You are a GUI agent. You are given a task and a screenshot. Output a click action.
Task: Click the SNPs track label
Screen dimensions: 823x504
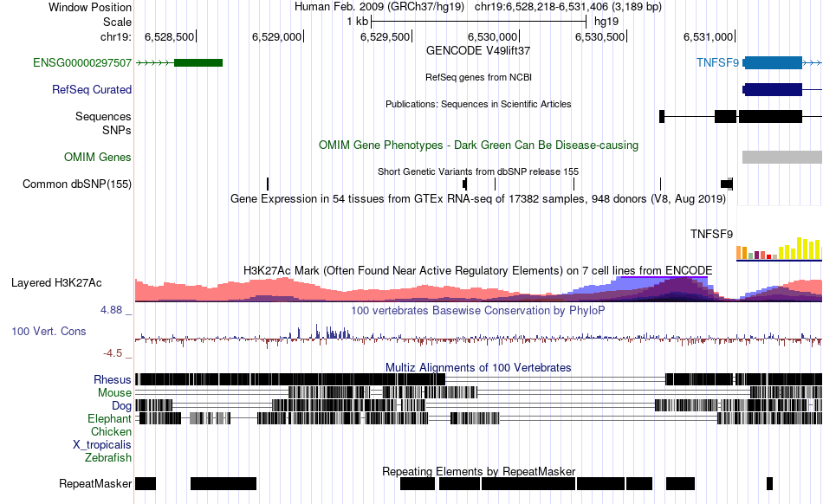pyautogui.click(x=117, y=130)
